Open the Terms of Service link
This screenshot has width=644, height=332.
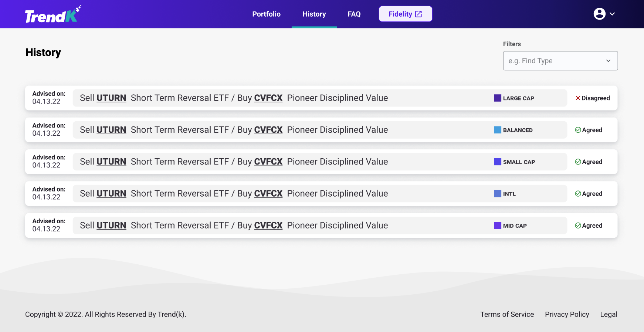507,314
